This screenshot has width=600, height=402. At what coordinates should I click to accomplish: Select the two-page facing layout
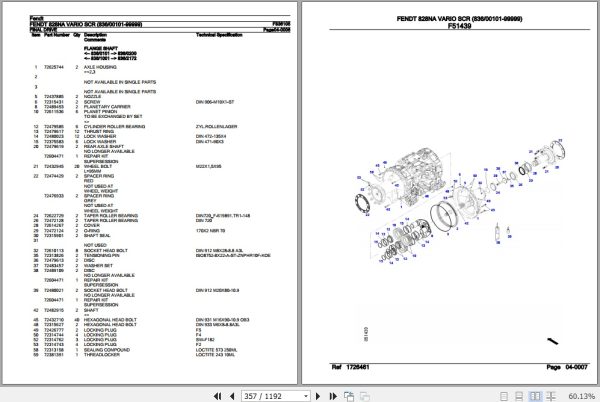535,396
